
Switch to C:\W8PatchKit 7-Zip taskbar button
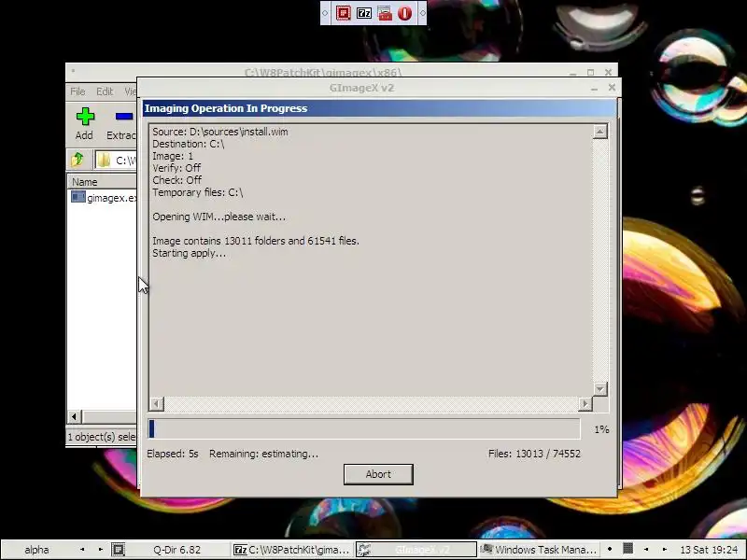click(x=291, y=550)
